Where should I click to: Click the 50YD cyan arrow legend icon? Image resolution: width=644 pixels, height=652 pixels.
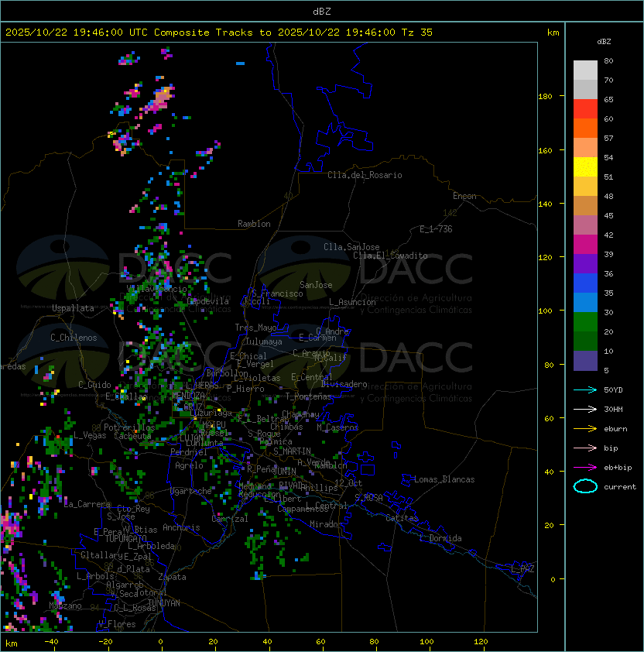pos(585,389)
